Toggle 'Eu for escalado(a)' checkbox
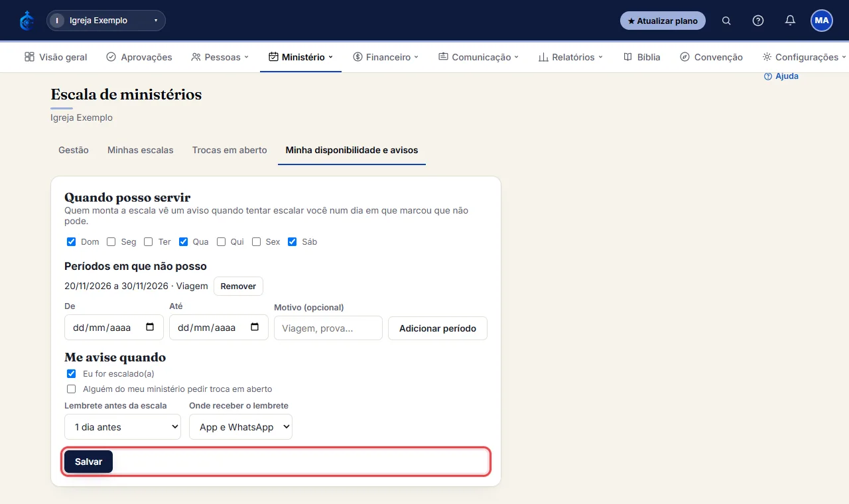The height and width of the screenshot is (504, 849). pos(72,374)
